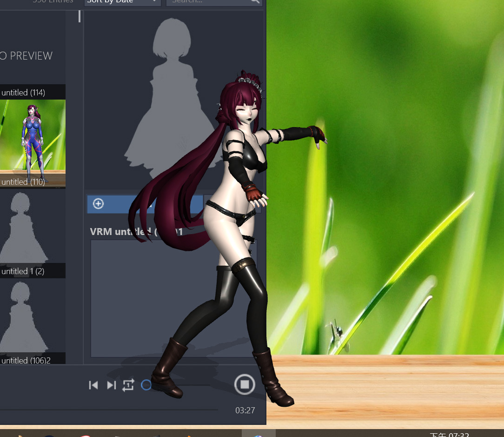504x437 pixels.
Task: Open the Sort by Date dropdown
Action: tap(122, 1)
